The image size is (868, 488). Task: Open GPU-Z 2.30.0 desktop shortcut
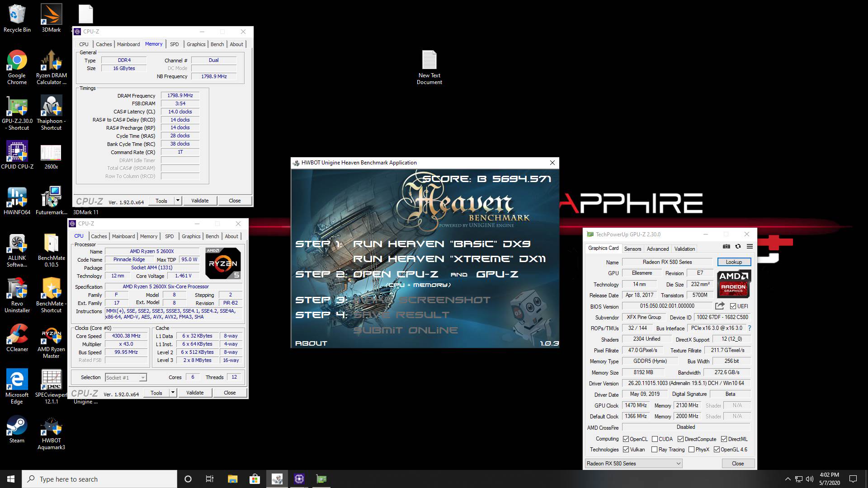17,113
